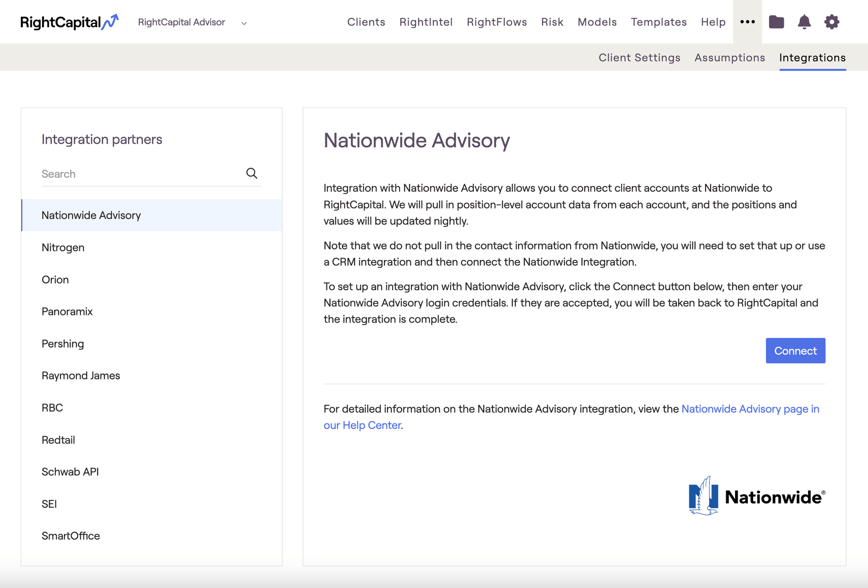Open the RightFlows menu

[x=497, y=22]
